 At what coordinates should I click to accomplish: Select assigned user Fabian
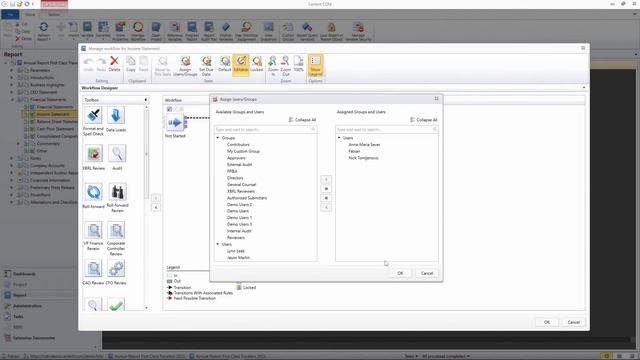pyautogui.click(x=354, y=151)
